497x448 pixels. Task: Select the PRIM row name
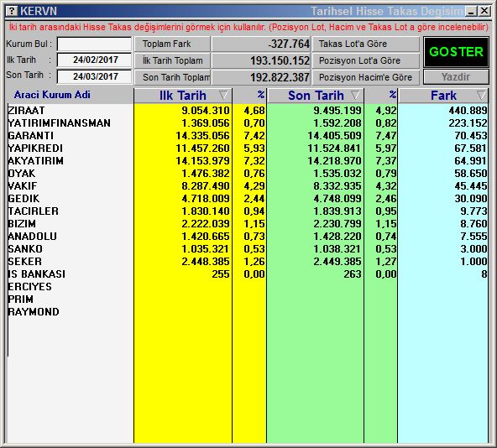(21, 300)
